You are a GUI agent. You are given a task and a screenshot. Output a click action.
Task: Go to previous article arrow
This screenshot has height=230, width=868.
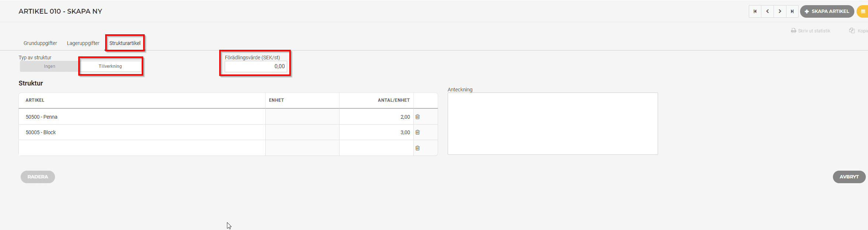(767, 11)
